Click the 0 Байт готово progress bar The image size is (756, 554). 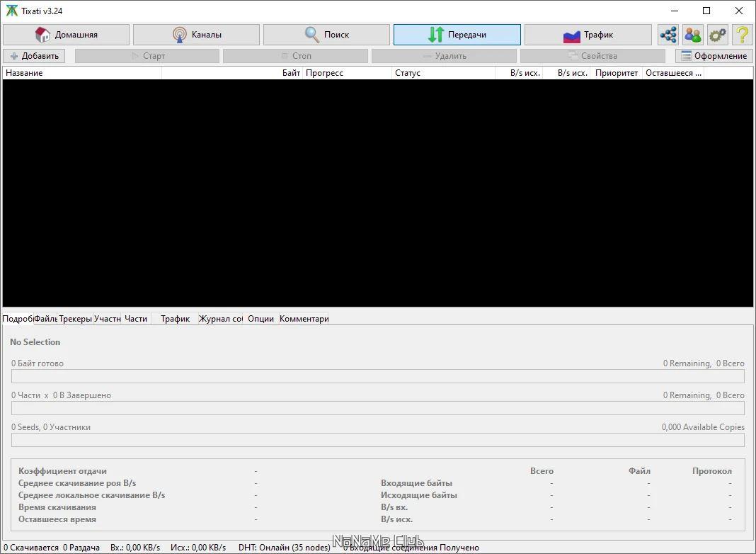pyautogui.click(x=377, y=376)
